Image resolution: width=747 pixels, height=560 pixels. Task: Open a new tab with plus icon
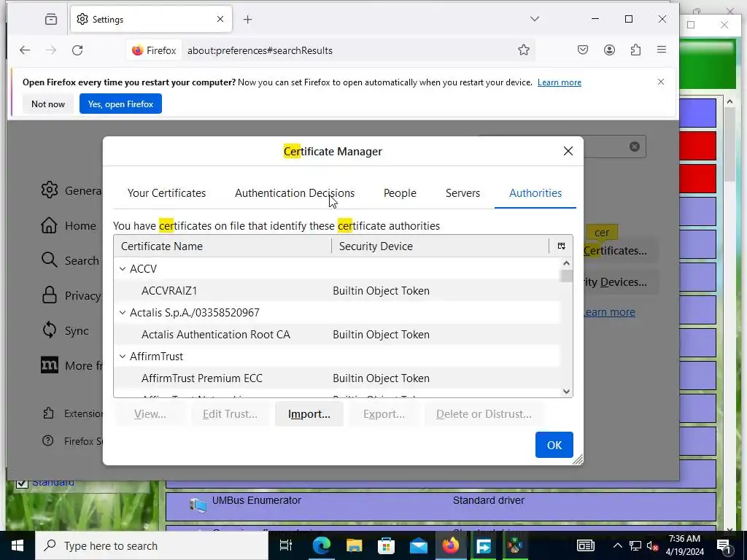[248, 20]
